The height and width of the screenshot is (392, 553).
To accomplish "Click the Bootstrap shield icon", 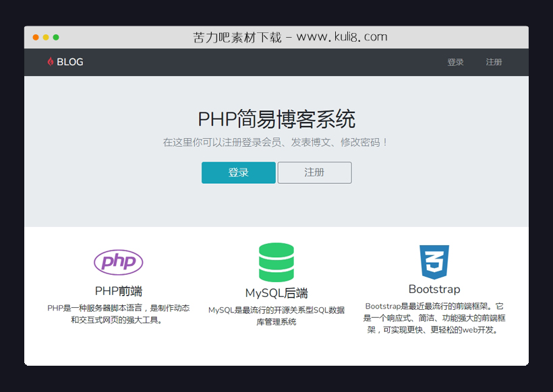I will coord(434,262).
